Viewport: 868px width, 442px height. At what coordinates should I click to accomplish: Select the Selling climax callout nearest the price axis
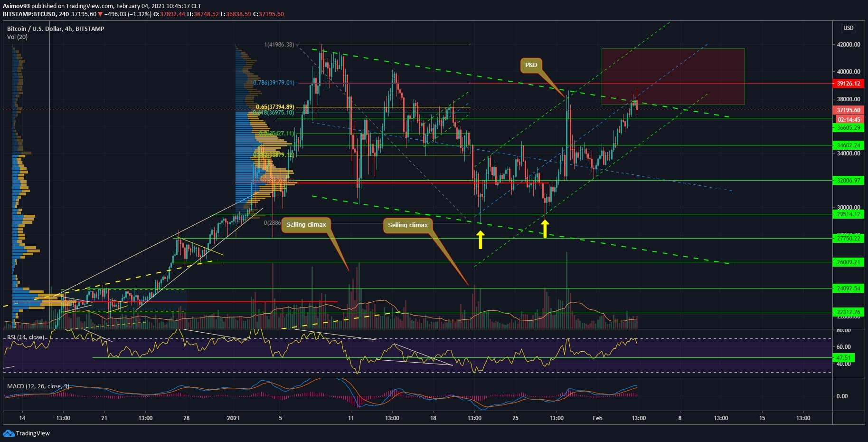pos(407,225)
